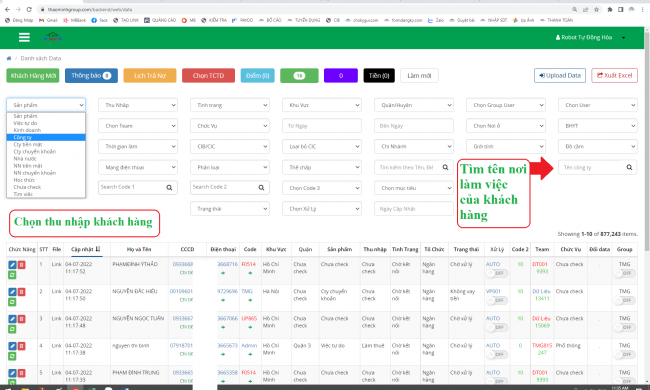Click Khách Hàng Mới button
Screen dimensions: 650x390
[33, 76]
